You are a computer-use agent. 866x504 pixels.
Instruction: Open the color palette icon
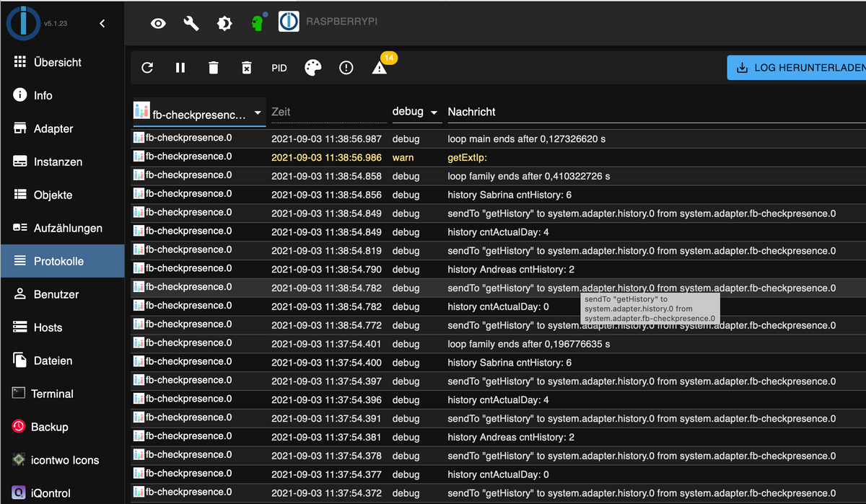(312, 68)
